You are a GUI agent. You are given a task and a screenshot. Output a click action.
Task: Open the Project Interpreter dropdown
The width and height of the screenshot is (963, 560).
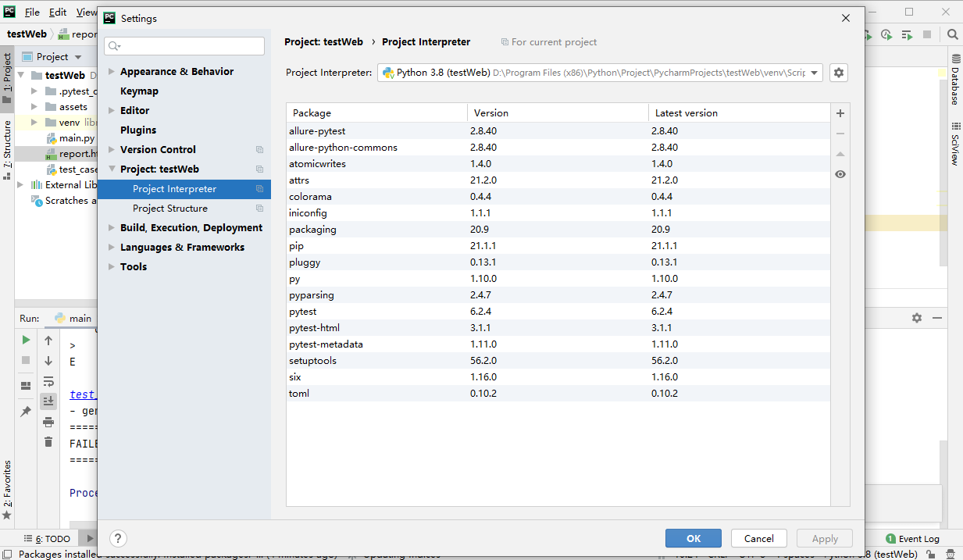pos(600,73)
